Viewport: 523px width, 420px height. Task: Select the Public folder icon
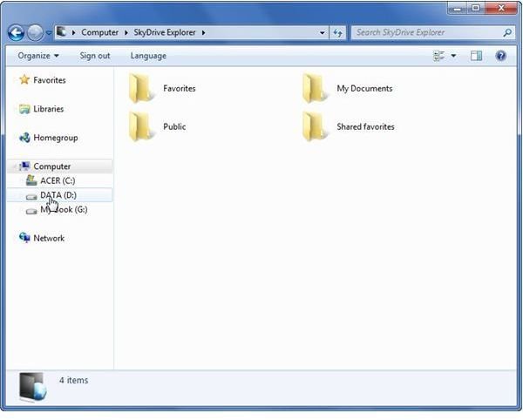141,126
